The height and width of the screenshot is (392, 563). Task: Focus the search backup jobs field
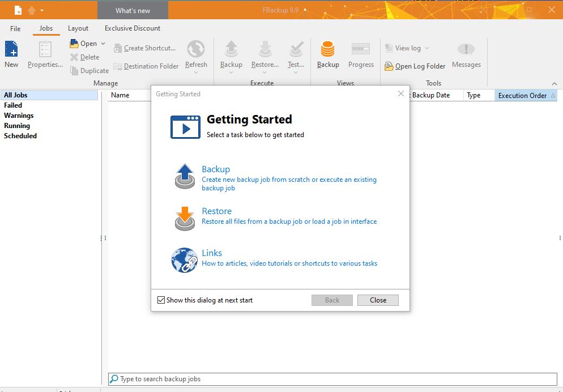point(333,379)
